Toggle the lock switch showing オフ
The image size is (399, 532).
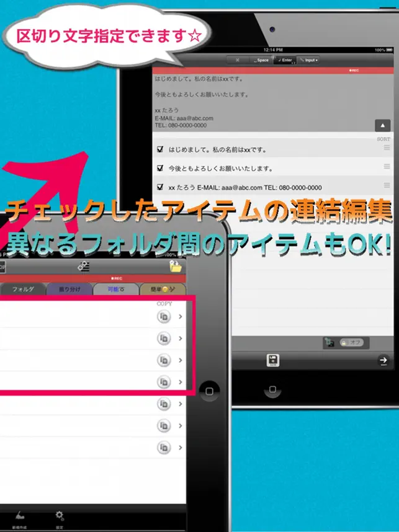352,343
